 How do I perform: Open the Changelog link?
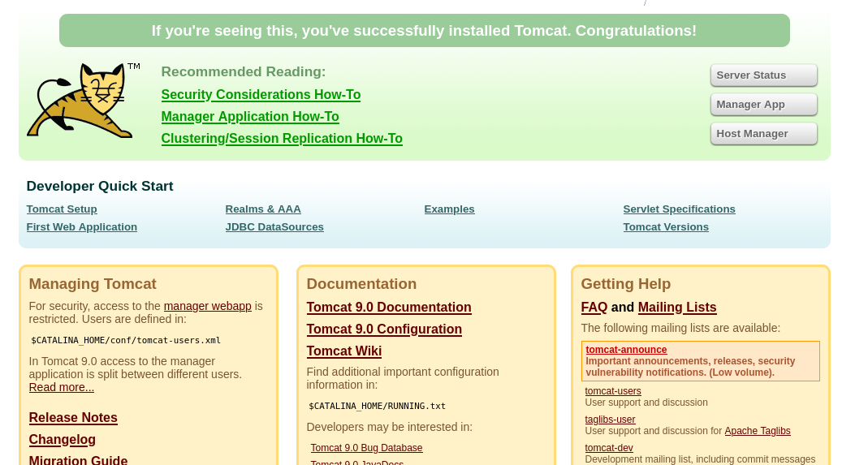[62, 440]
